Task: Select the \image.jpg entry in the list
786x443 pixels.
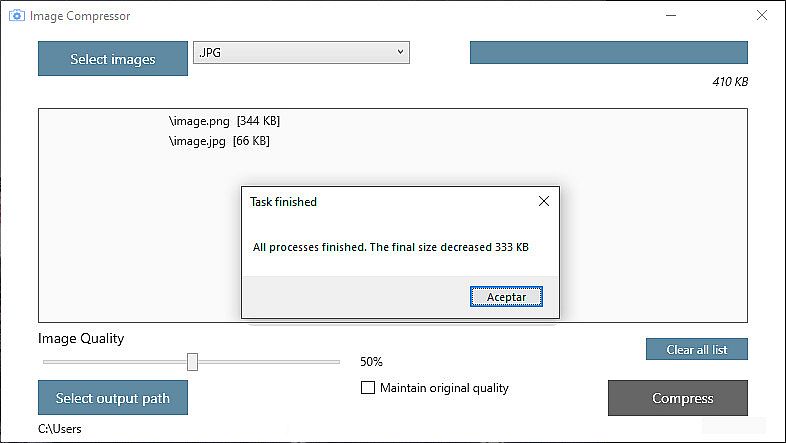Action: (x=219, y=141)
